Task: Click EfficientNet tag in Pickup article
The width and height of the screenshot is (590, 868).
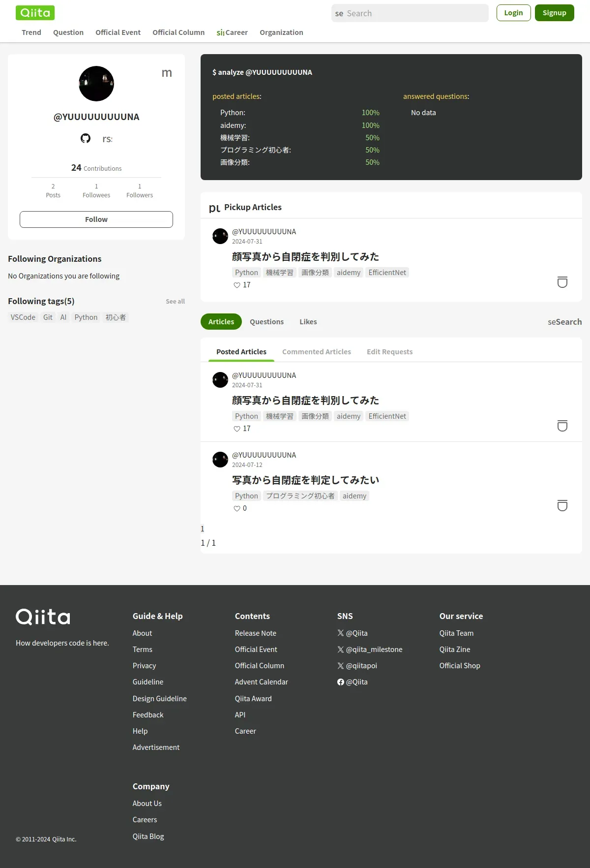Action: [x=387, y=273]
